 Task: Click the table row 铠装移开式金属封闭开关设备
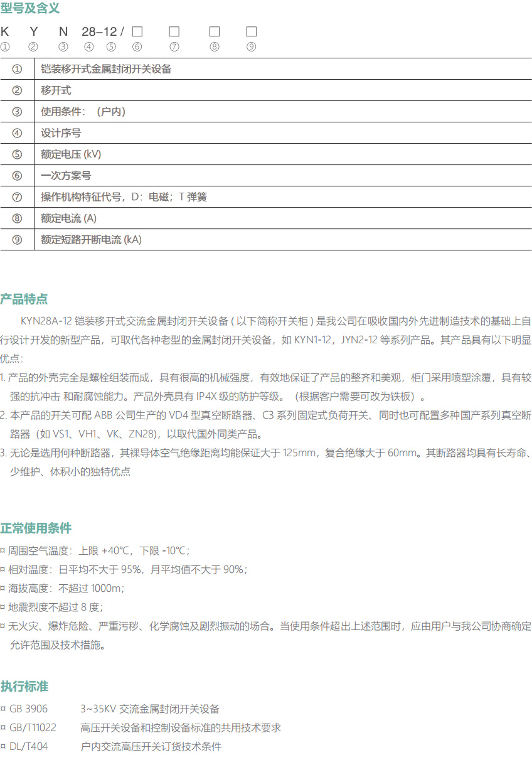pos(266,69)
